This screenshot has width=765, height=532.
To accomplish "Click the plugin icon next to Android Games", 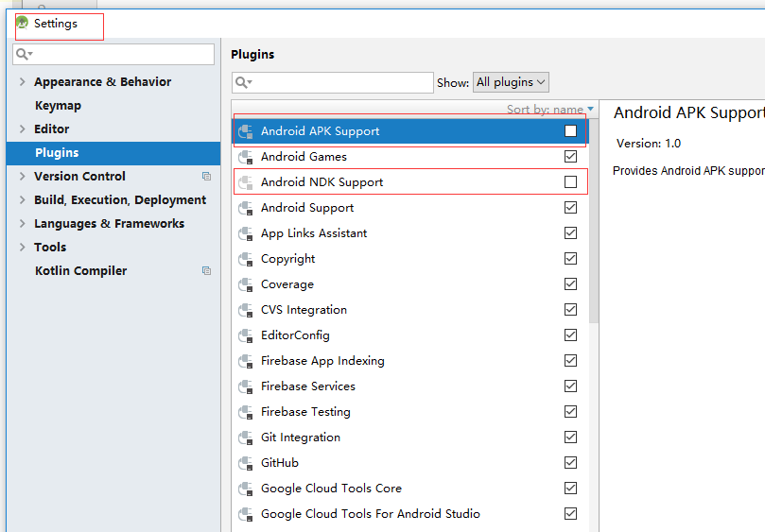I will point(246,157).
